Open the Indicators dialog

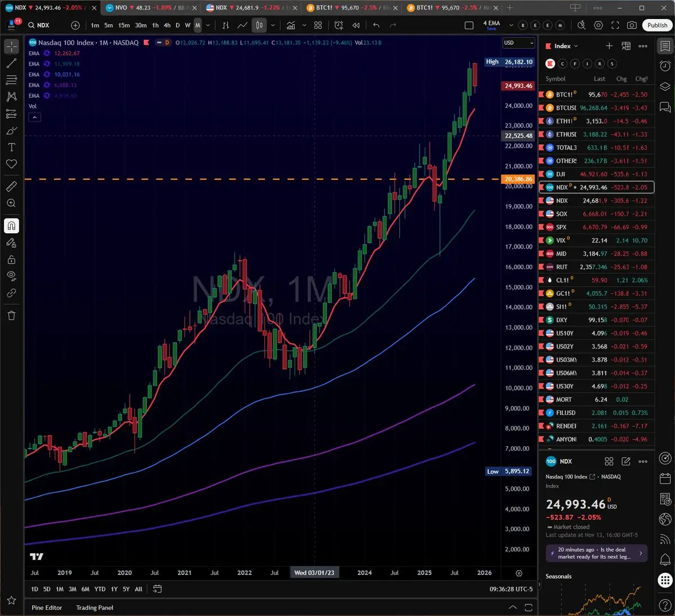pyautogui.click(x=291, y=25)
